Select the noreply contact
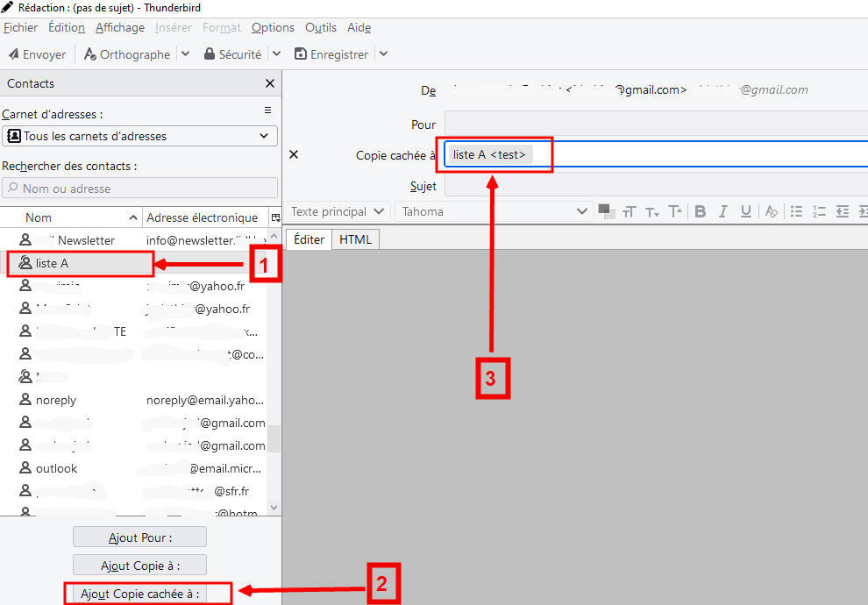The height and width of the screenshot is (605, 868). (x=134, y=400)
